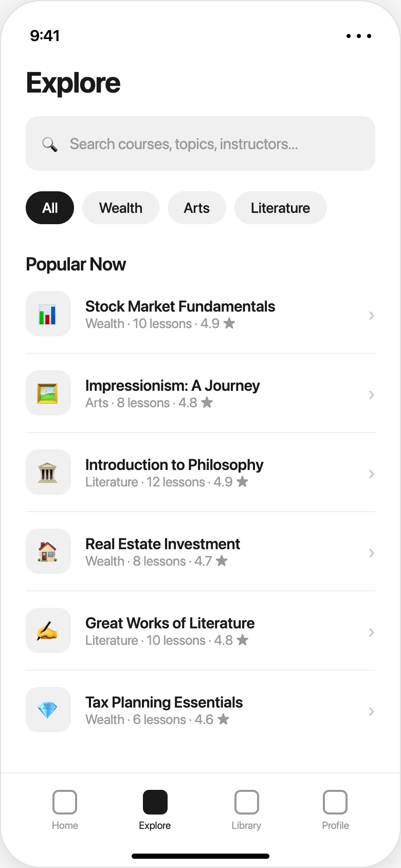Image resolution: width=401 pixels, height=868 pixels.
Task: Tap the Philosophy building icon
Action: click(x=48, y=473)
